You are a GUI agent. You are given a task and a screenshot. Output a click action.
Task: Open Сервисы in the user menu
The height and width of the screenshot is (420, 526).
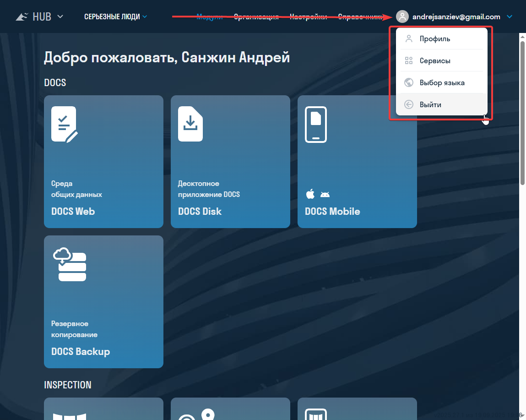point(435,61)
